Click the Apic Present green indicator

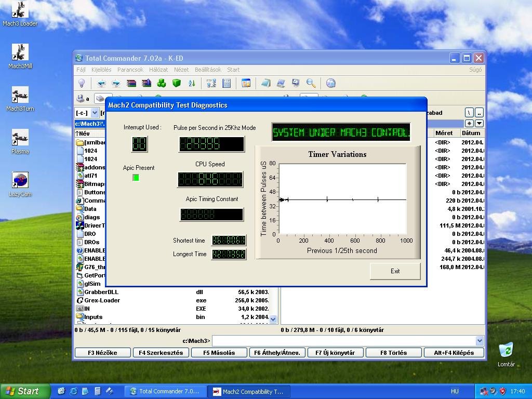point(136,178)
